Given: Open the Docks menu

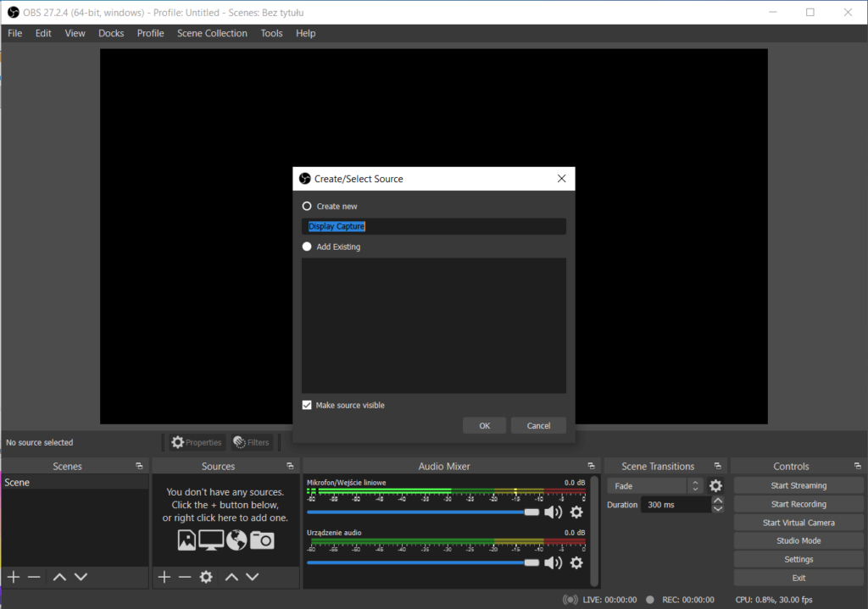Looking at the screenshot, I should (111, 33).
